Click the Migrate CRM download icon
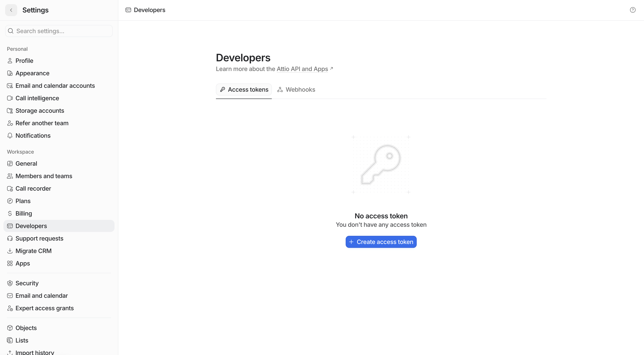Image resolution: width=644 pixels, height=355 pixels. tap(10, 251)
